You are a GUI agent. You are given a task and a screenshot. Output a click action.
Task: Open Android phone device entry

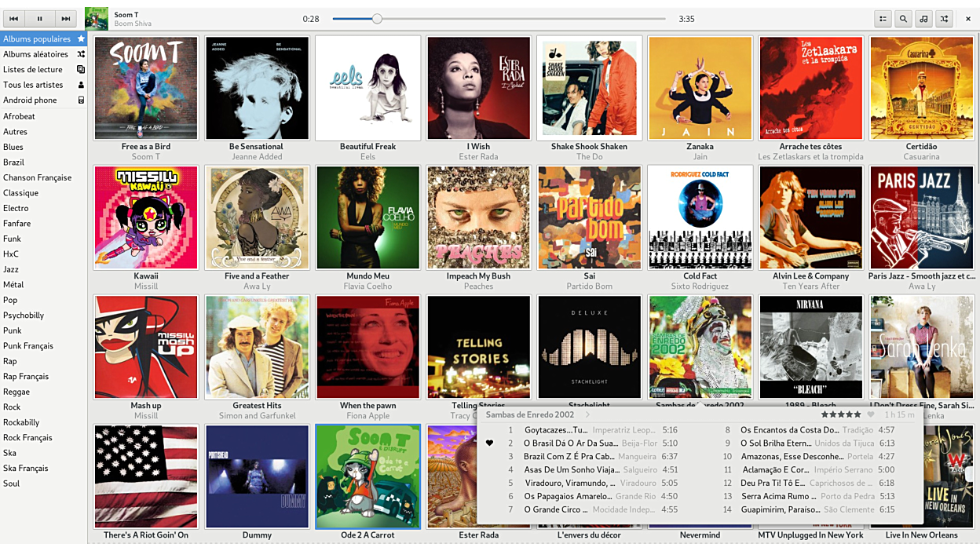[x=30, y=100]
